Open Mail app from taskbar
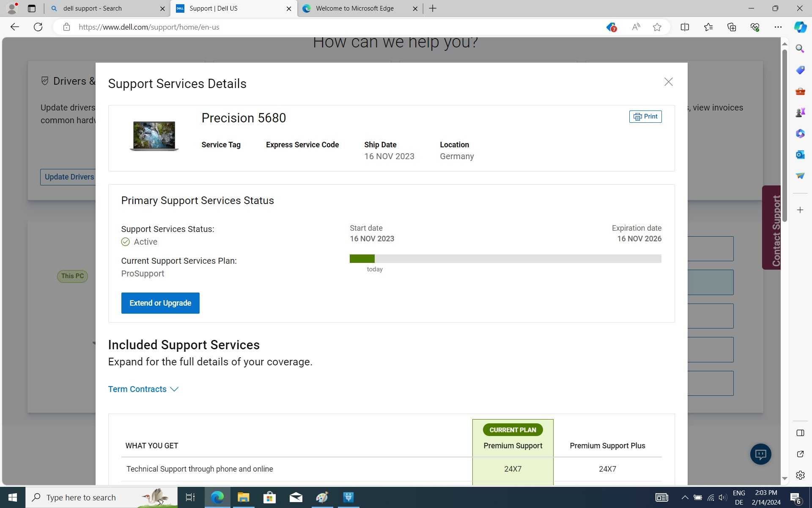The width and height of the screenshot is (812, 508). pos(296,497)
